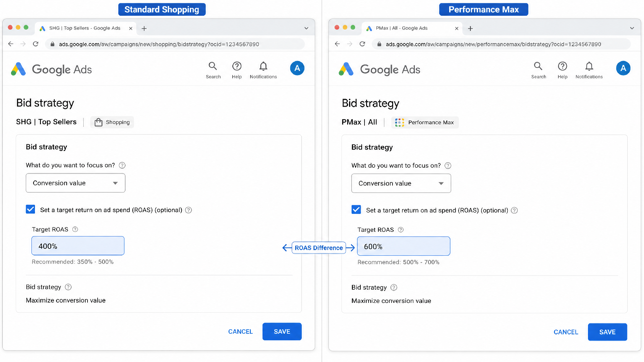Open new tab next to SHG Top Sellers tab
The image size is (644, 362).
144,29
